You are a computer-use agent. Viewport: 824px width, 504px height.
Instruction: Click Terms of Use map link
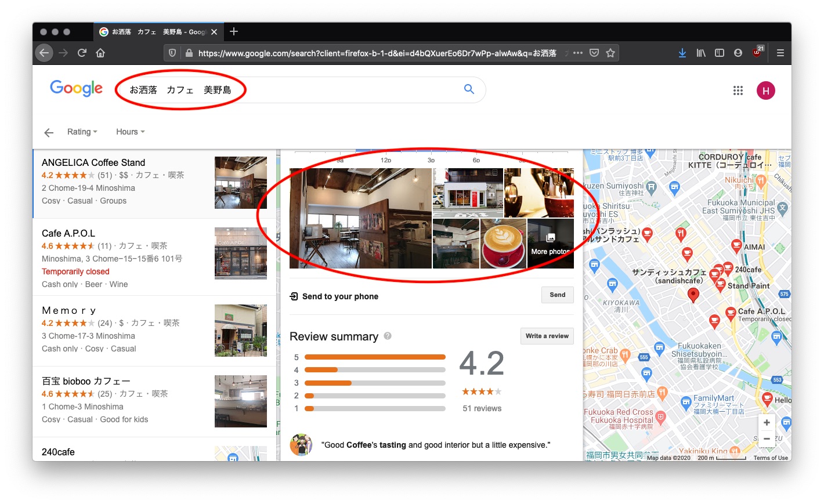pos(771,458)
